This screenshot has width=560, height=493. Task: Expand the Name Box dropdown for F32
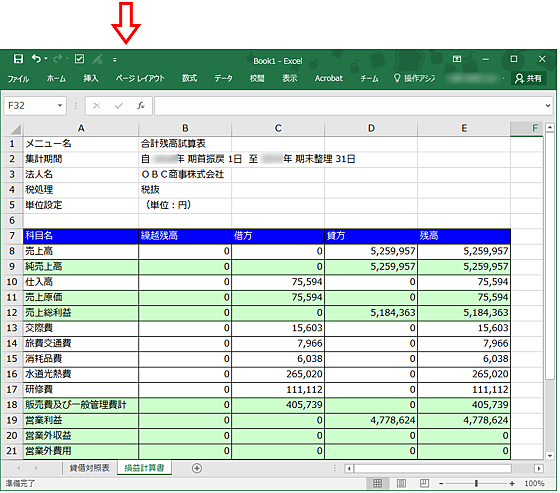pyautogui.click(x=60, y=106)
